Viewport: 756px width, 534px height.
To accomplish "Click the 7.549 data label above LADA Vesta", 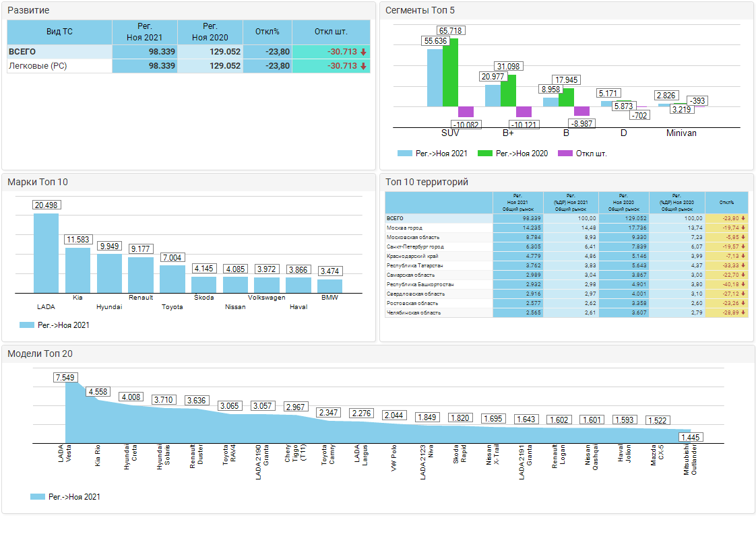I will pyautogui.click(x=65, y=377).
